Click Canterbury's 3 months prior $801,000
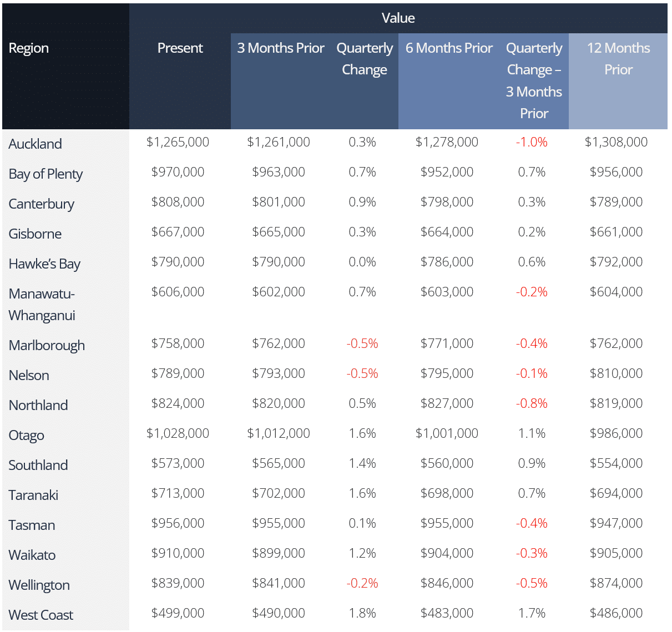 pyautogui.click(x=279, y=202)
